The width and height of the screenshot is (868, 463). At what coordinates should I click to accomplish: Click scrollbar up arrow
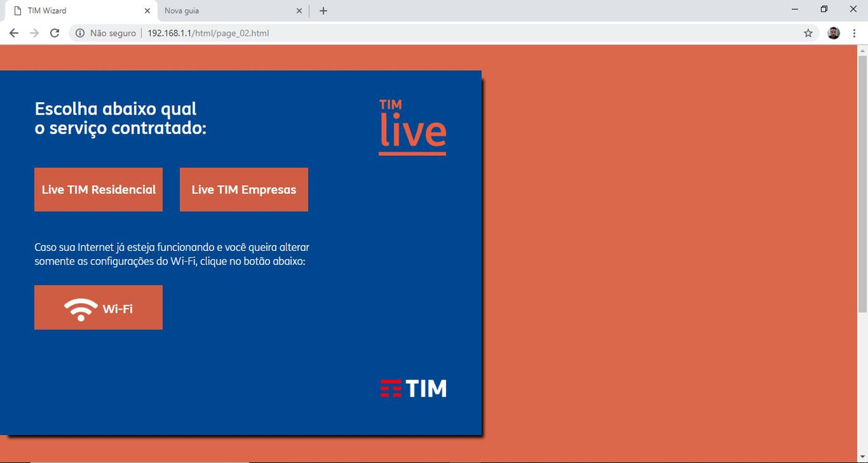(863, 49)
